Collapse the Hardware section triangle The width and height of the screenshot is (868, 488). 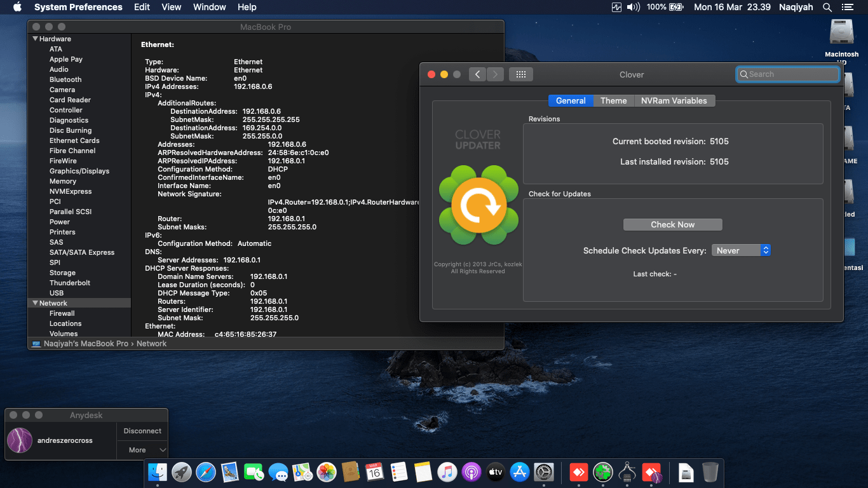point(35,39)
